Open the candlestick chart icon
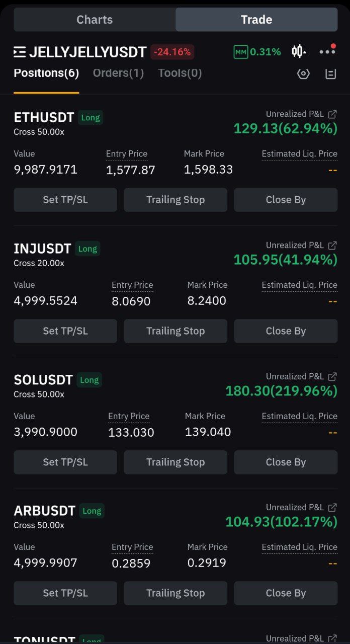This screenshot has width=350, height=644. [298, 51]
